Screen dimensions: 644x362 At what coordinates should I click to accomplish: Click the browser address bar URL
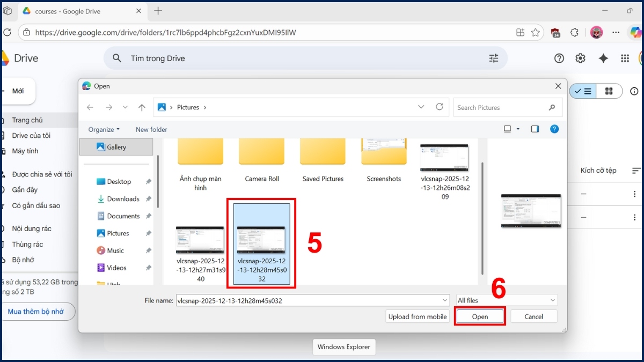(165, 32)
